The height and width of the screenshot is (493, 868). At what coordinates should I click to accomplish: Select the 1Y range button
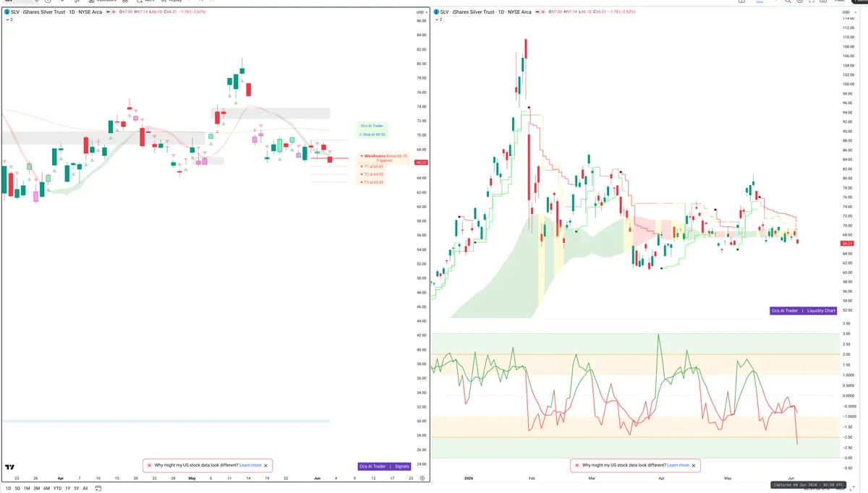(67, 489)
